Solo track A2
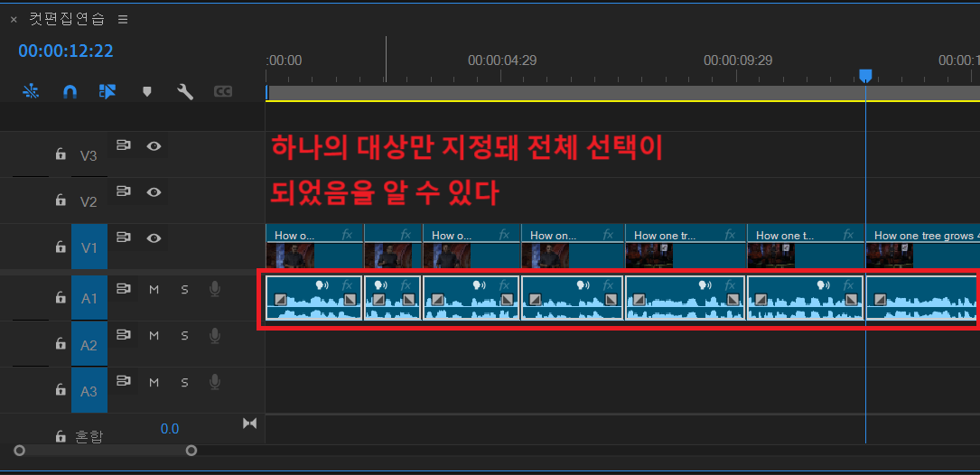 [184, 336]
